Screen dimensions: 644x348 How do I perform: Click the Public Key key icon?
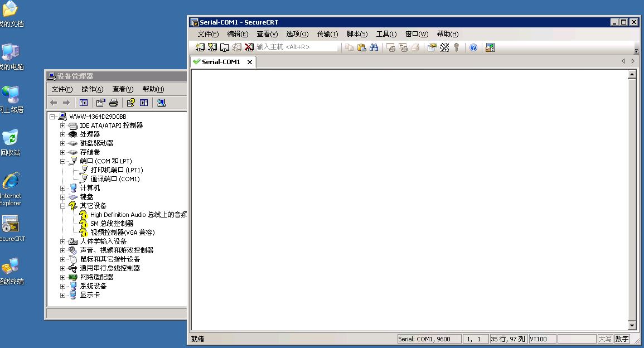coord(456,47)
